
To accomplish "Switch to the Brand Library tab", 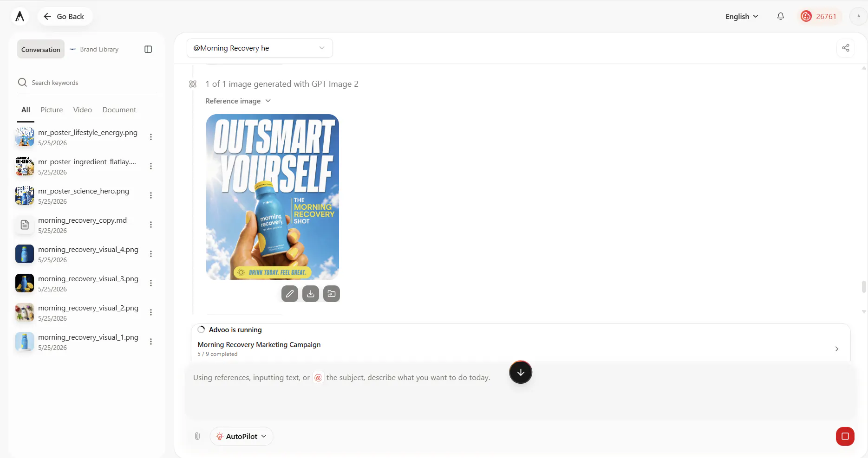I will (x=94, y=49).
